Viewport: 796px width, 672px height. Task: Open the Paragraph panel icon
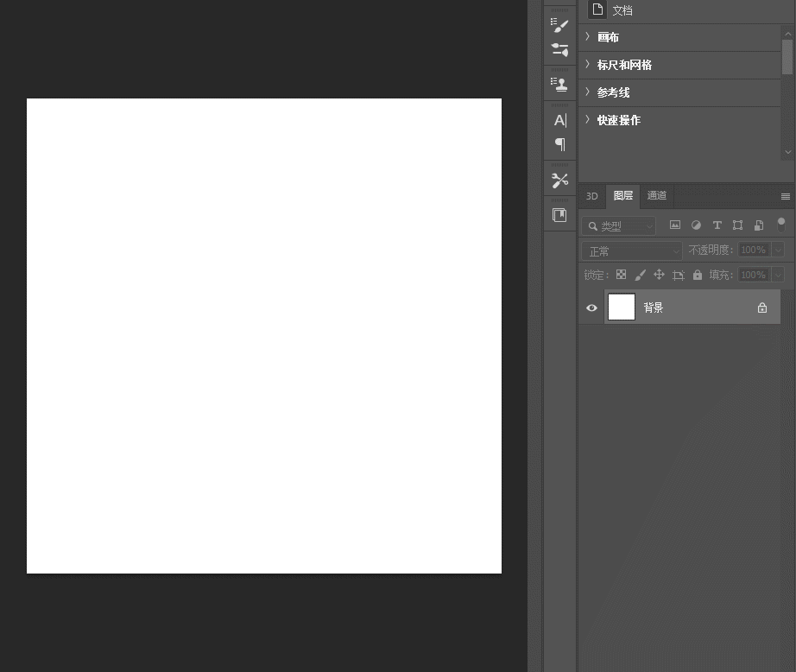tap(560, 145)
